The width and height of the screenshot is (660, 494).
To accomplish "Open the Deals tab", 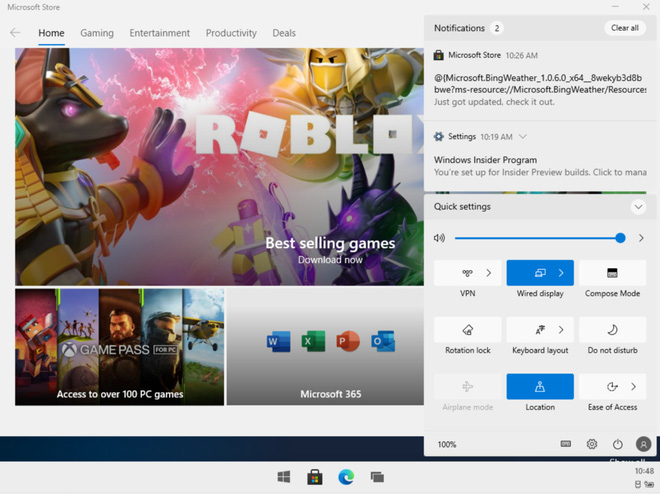I will coord(284,33).
